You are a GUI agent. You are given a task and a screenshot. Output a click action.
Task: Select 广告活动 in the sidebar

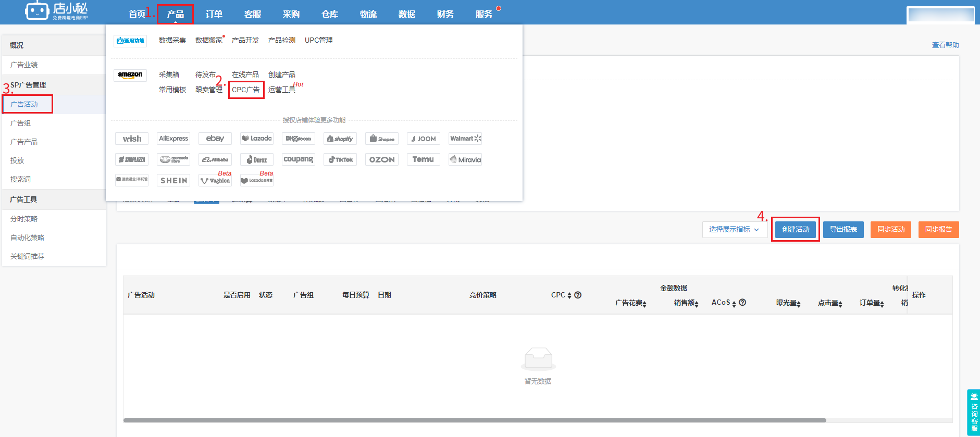pos(24,104)
